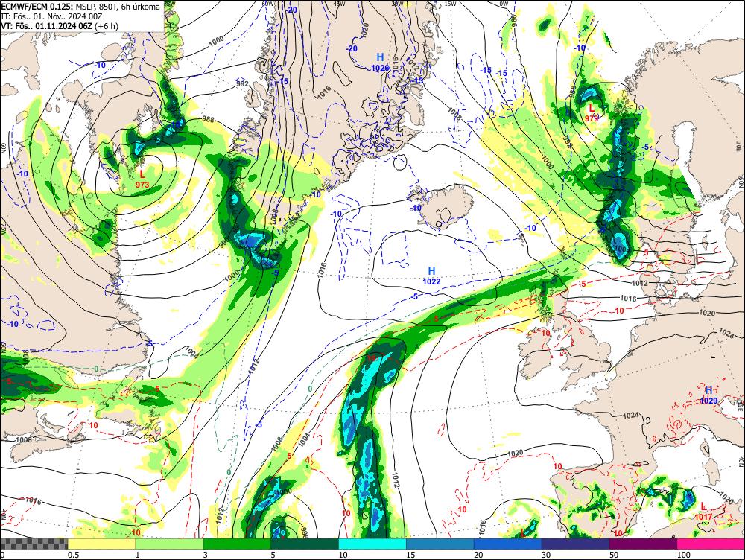Click the title text 'ECMWF/ECM 0.125: MSLP, 850T, 6h úrkoma'
This screenshot has height=560, width=745.
pyautogui.click(x=80, y=7)
